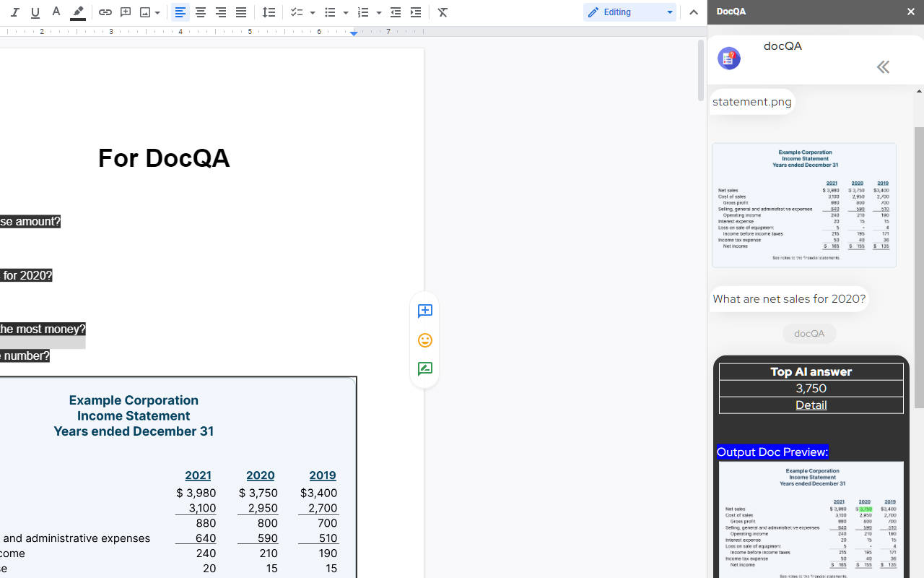The height and width of the screenshot is (578, 924).
Task: Click the 2021 column header in document
Action: [198, 475]
